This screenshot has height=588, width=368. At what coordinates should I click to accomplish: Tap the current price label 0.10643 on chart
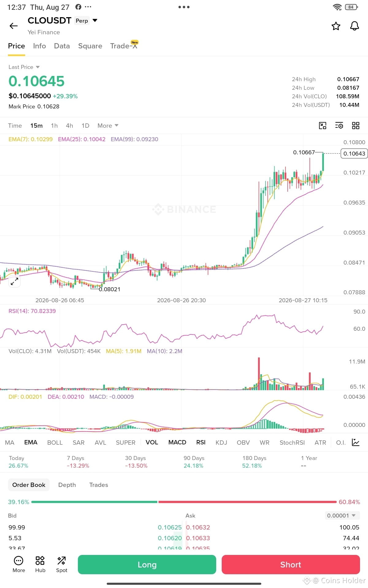[354, 153]
